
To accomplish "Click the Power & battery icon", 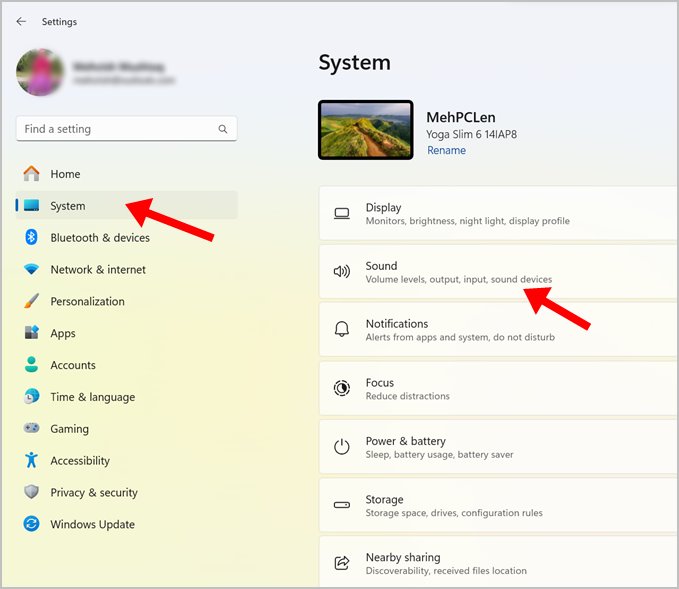I will coord(342,447).
